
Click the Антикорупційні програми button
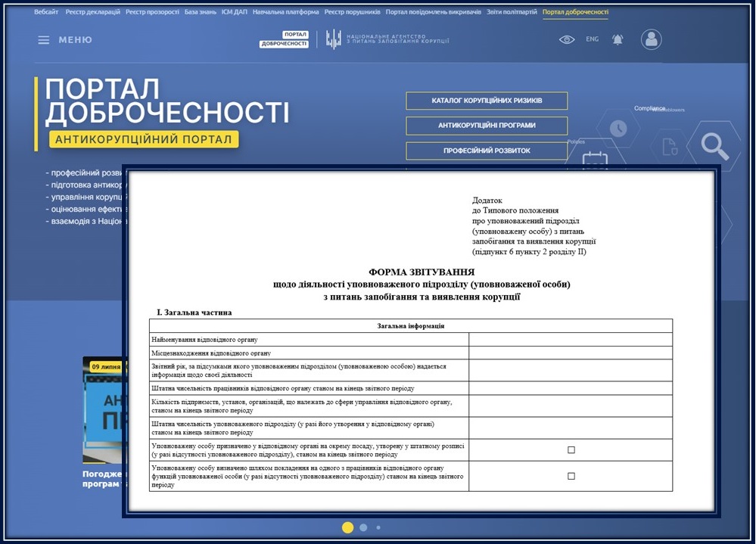point(487,126)
